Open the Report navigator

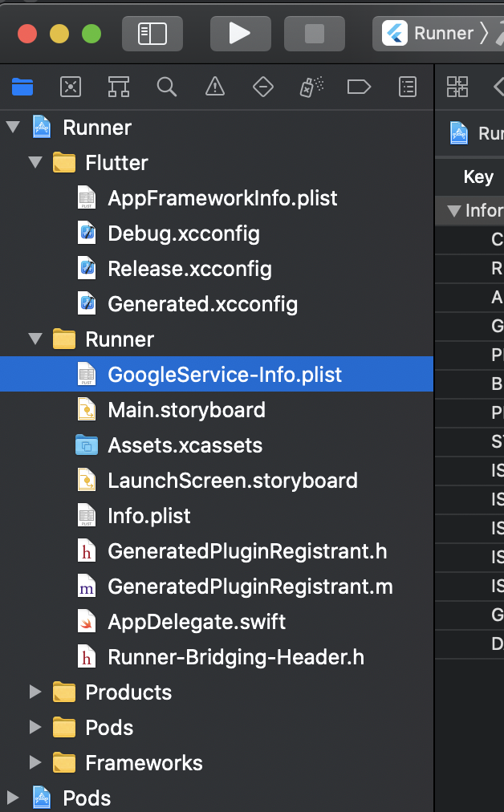(x=408, y=87)
